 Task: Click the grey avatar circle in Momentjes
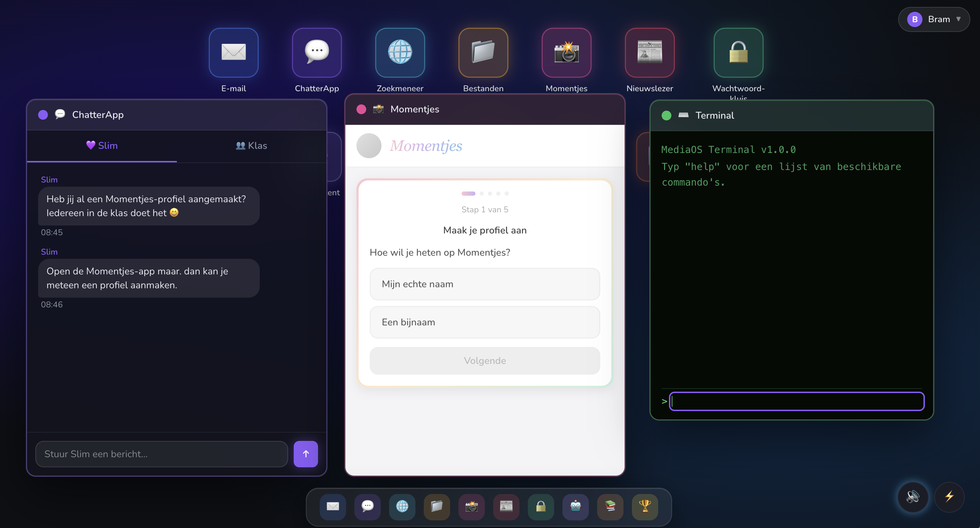(x=369, y=145)
